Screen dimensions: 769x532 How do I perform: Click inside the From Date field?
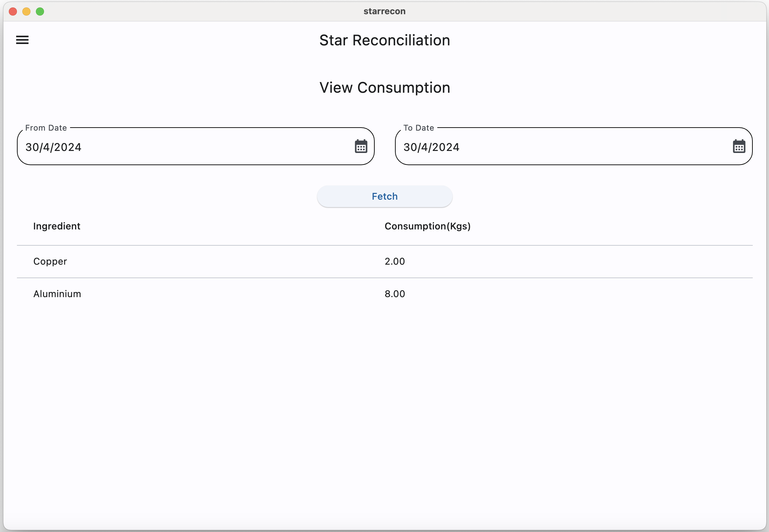(x=183, y=147)
